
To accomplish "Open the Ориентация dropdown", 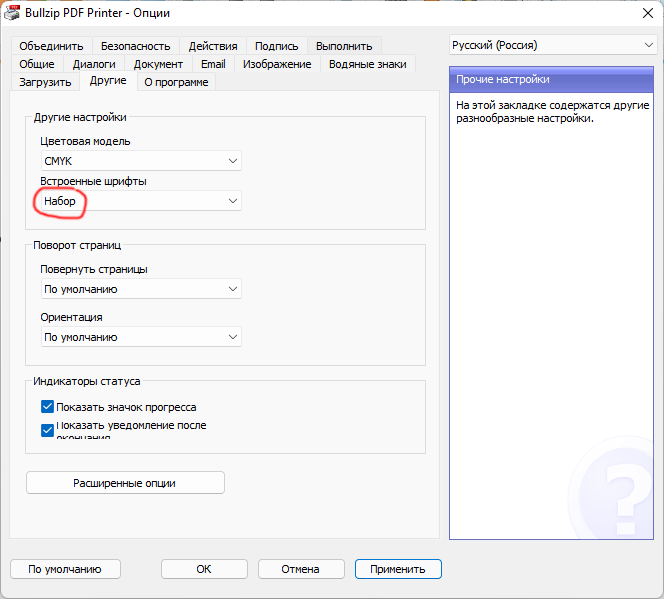I will point(141,337).
